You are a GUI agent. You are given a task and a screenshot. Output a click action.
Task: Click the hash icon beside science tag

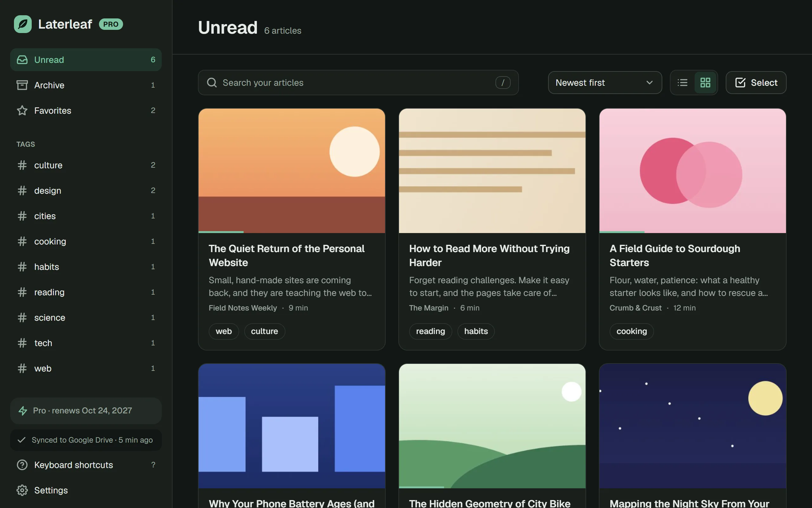pos(22,317)
